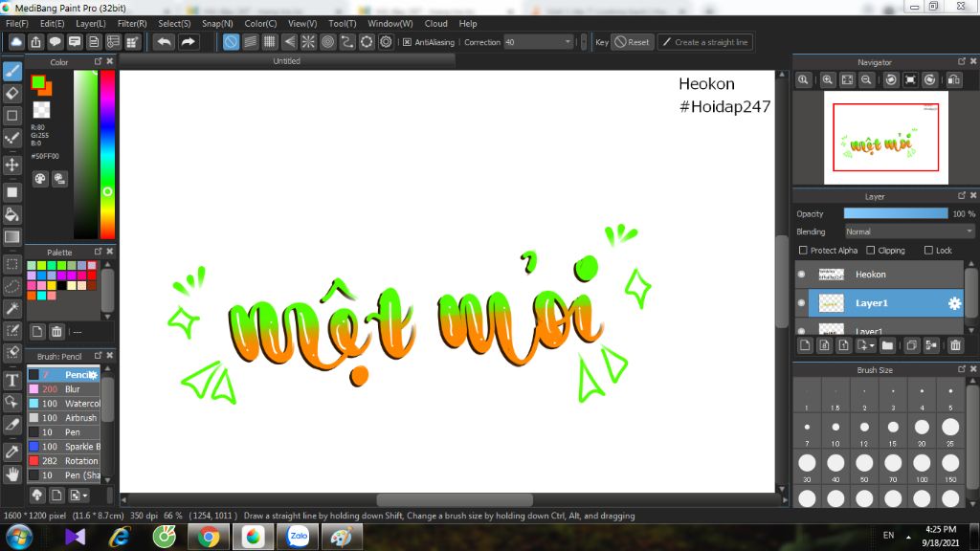Hide the selected Layer1 layer
980x551 pixels.
pyautogui.click(x=801, y=303)
